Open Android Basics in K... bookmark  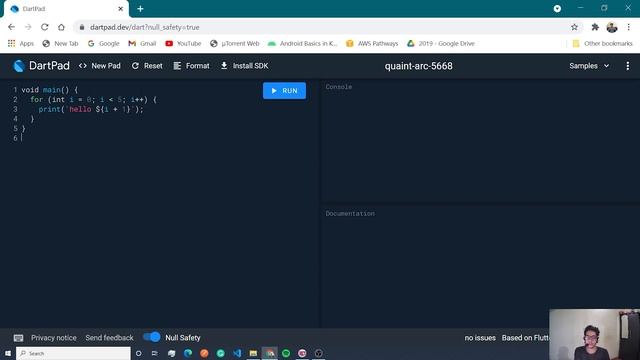302,43
